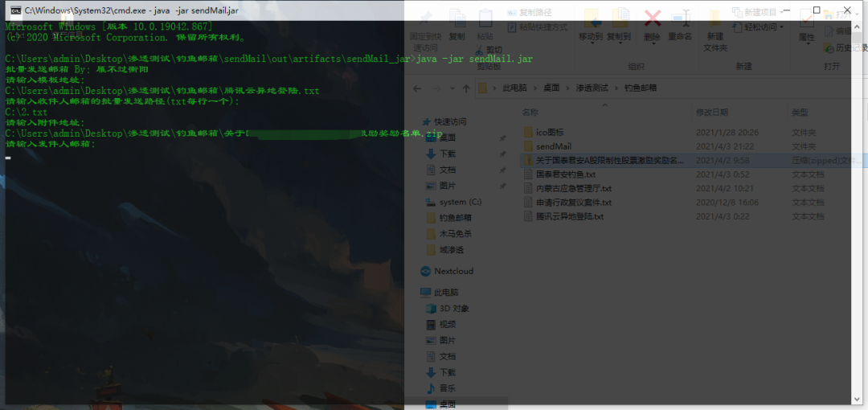Choose 粘贴快捷方式 (Paste shortcut) in Explorer ribbon
The height and width of the screenshot is (410, 868).
click(538, 27)
